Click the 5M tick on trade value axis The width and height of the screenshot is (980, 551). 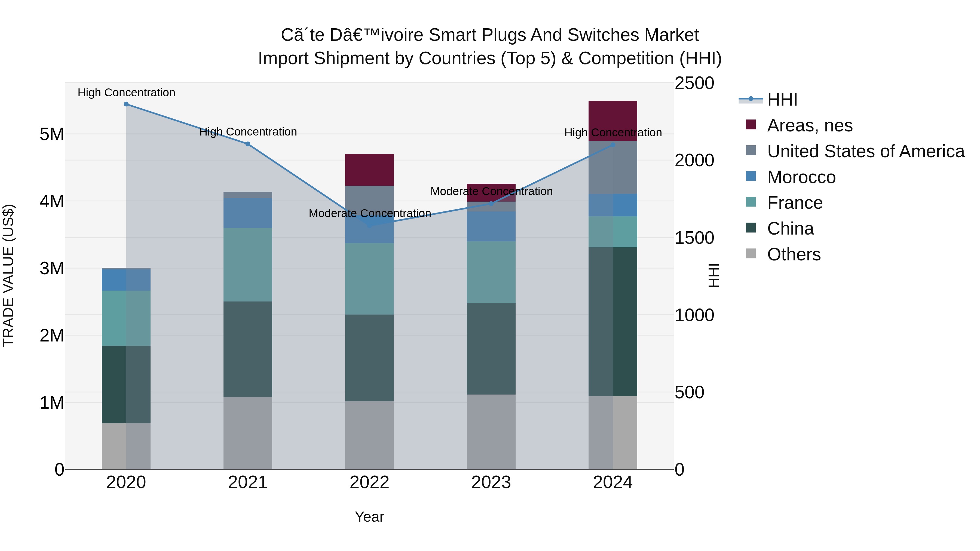52,134
